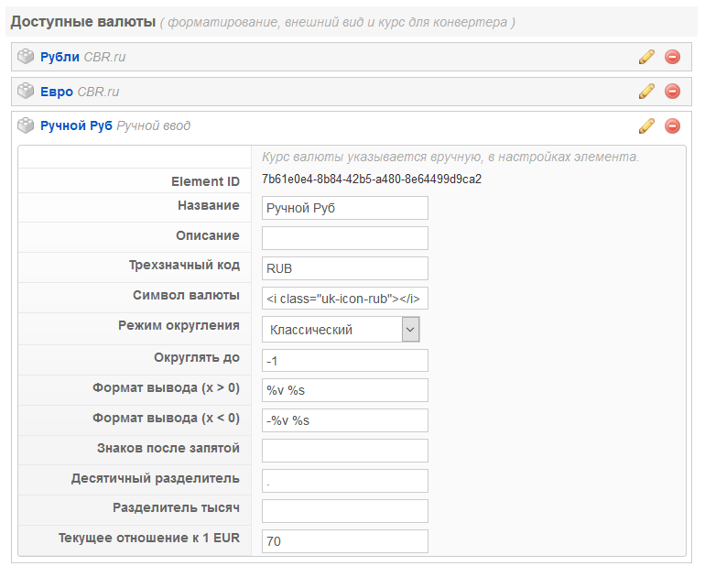Click the Знаков после запятой field
The width and height of the screenshot is (705, 588).
[x=344, y=451]
